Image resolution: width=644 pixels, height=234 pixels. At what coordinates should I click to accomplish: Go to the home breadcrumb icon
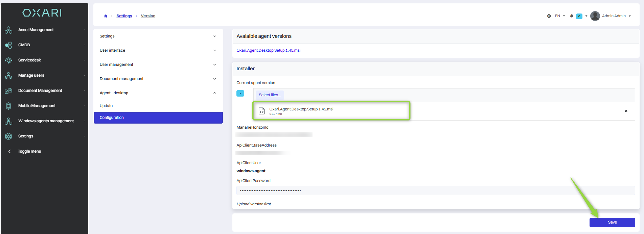(x=106, y=16)
